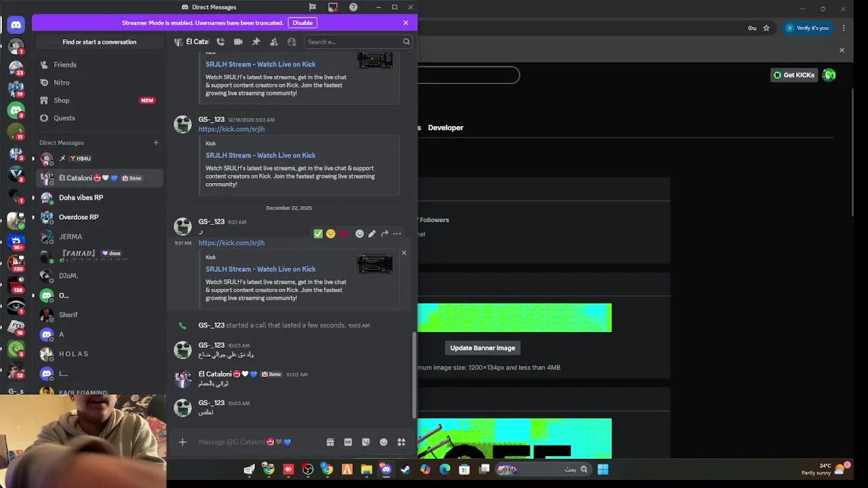Click Get KICKs button in browser window
The width and height of the screenshot is (868, 488).
tap(793, 75)
